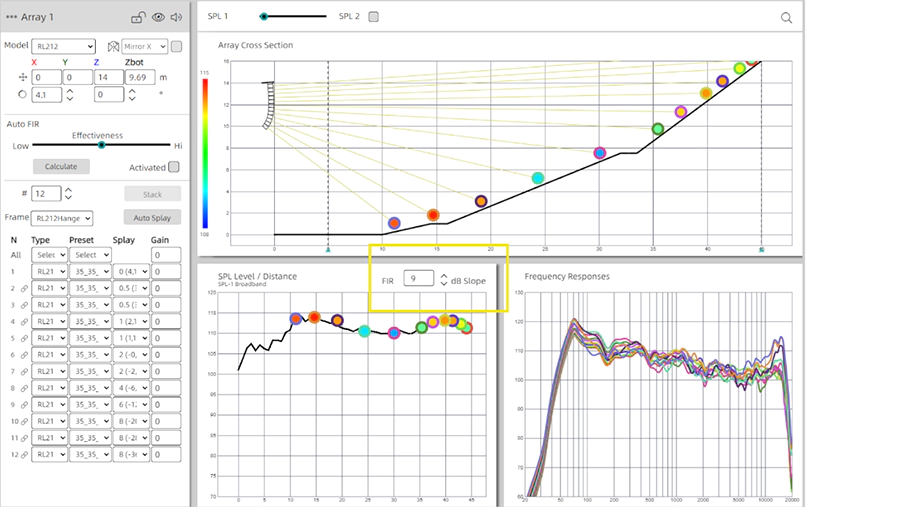Screen dimensions: 900x507
Task: Click the lock icon for Array 1
Action: tap(139, 17)
